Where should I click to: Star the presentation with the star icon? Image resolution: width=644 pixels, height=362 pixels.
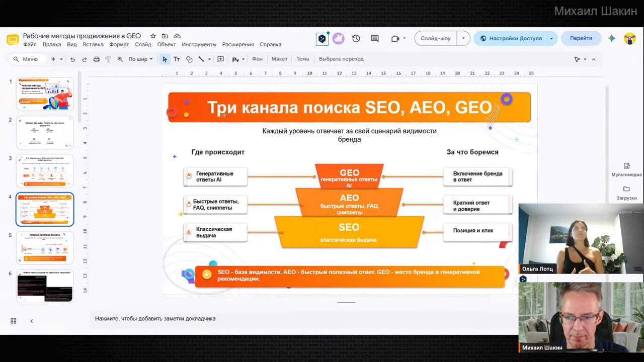pos(153,36)
